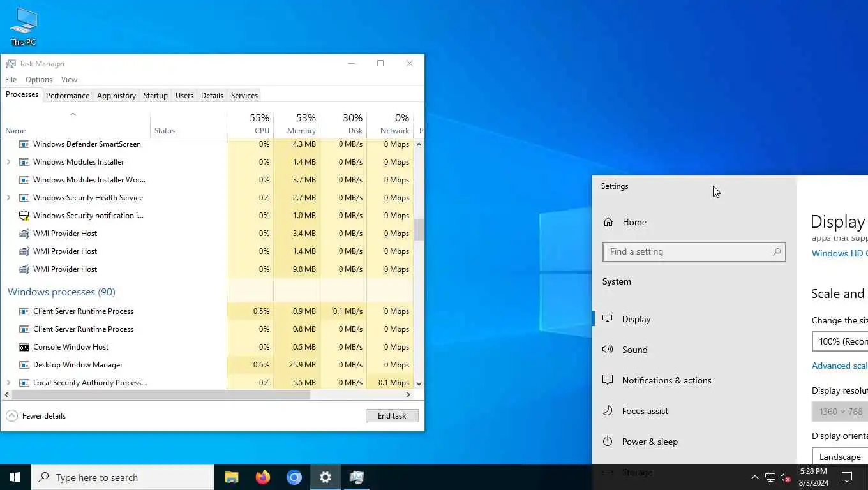Switch to the Services tab
Screen dimensions: 868x490
(244, 96)
